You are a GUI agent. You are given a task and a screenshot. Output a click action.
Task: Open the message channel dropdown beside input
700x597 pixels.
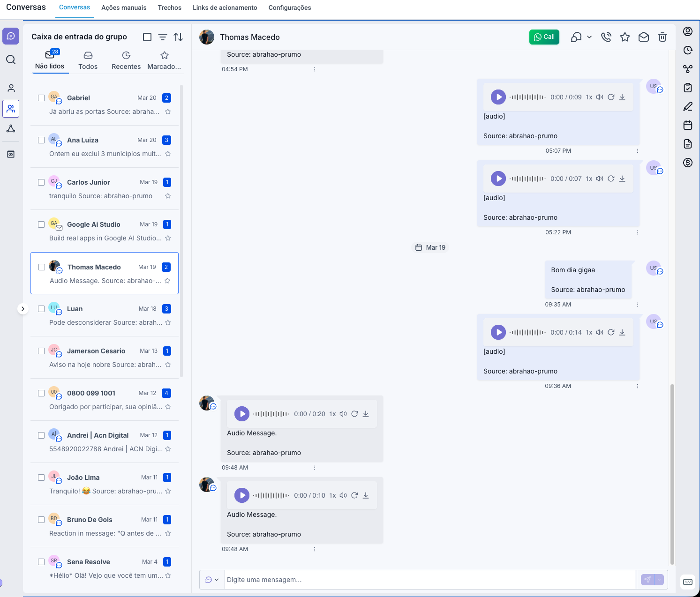click(x=212, y=580)
